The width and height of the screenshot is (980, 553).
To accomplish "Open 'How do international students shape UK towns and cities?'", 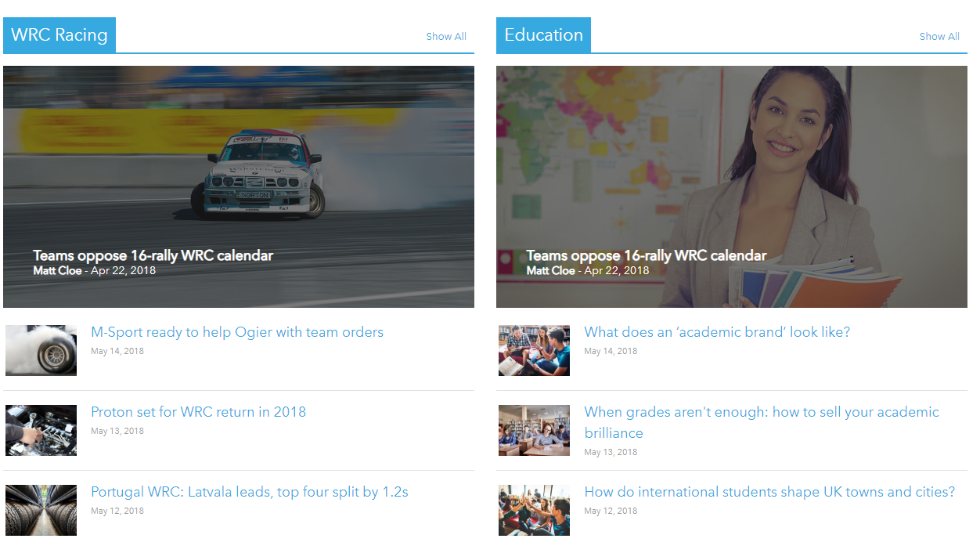I will 769,491.
